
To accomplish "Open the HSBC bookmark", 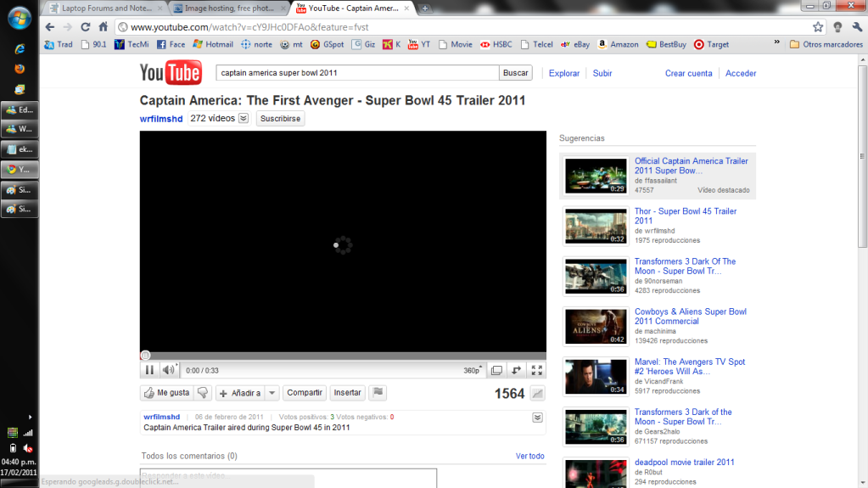I will 496,44.
